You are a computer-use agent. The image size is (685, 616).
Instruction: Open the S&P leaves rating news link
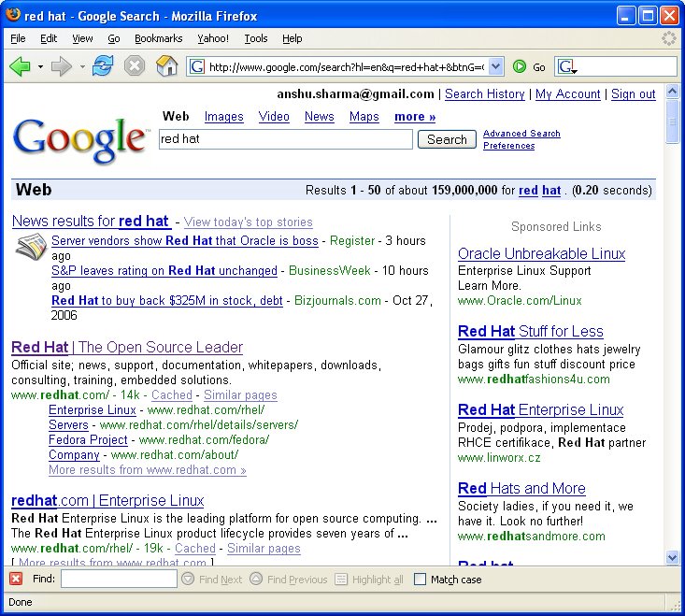[164, 271]
